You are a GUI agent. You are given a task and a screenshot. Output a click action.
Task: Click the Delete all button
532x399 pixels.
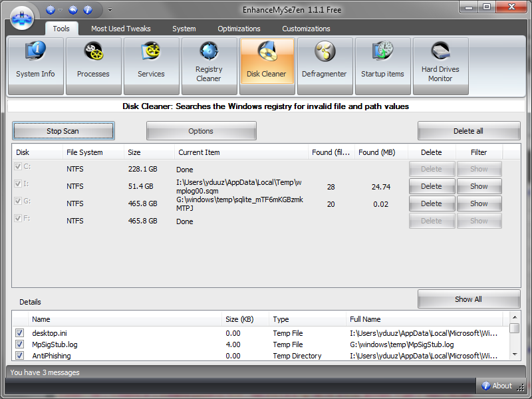468,131
